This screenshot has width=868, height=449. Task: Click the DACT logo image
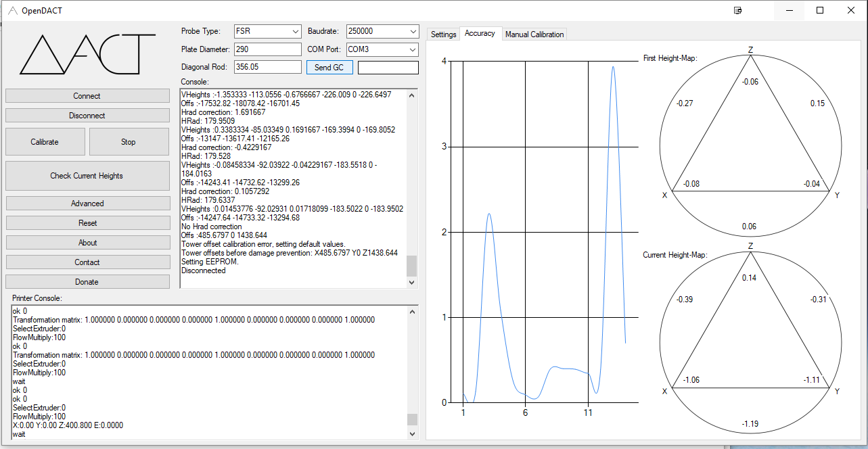(x=87, y=55)
